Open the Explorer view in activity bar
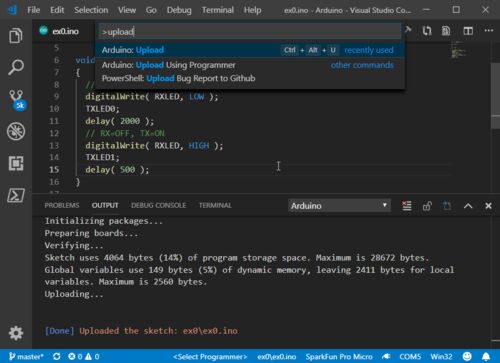The height and width of the screenshot is (363, 500). (16, 36)
